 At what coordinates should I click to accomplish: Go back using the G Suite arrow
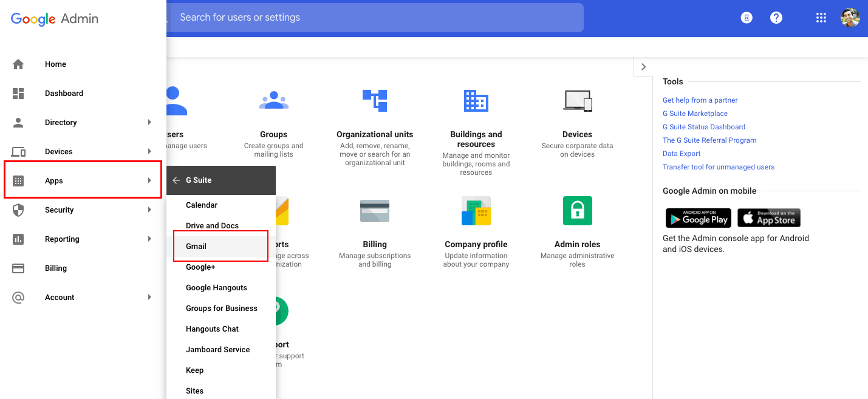click(176, 180)
